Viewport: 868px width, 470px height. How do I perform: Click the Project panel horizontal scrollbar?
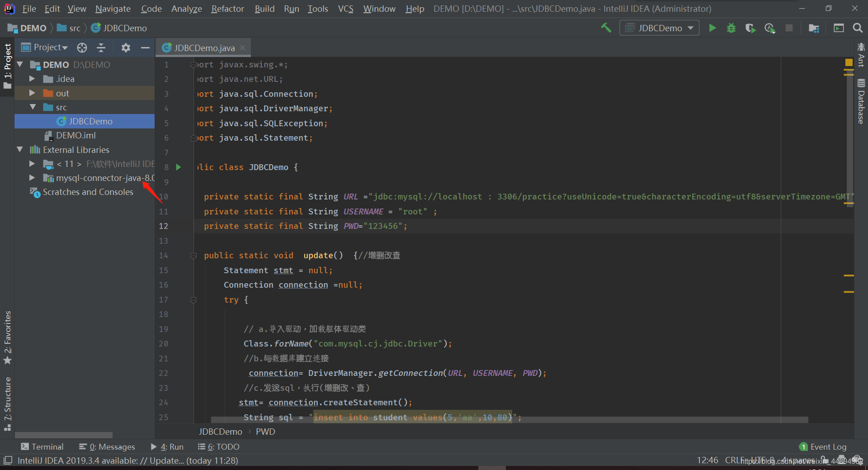click(x=63, y=435)
